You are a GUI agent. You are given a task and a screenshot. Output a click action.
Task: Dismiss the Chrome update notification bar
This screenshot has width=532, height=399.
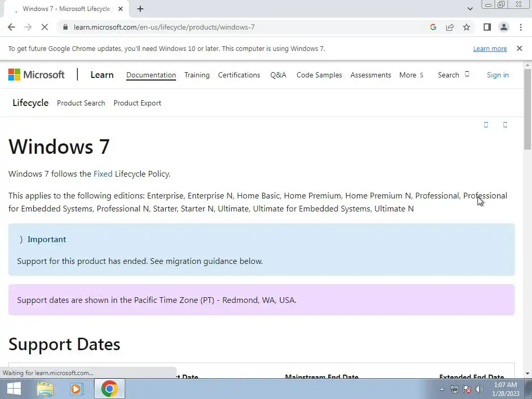point(520,48)
